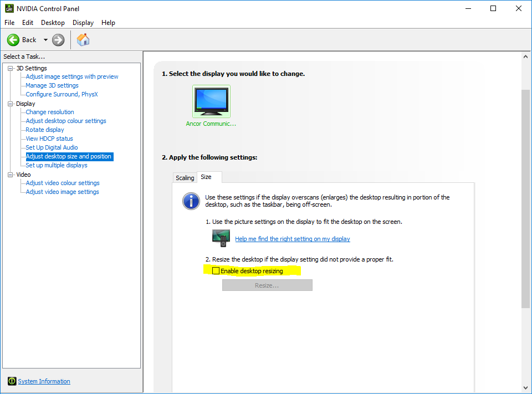
Task: Go to Home via house icon
Action: tap(83, 40)
